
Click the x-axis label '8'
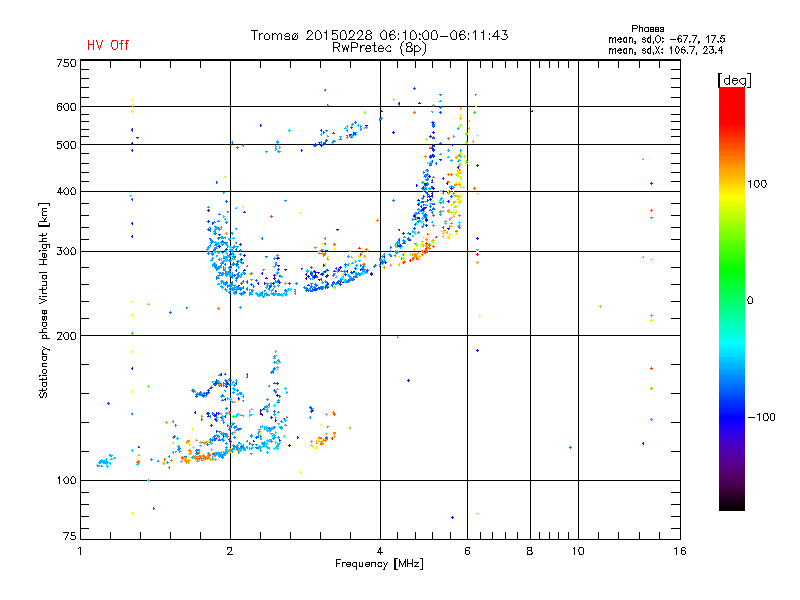(530, 551)
